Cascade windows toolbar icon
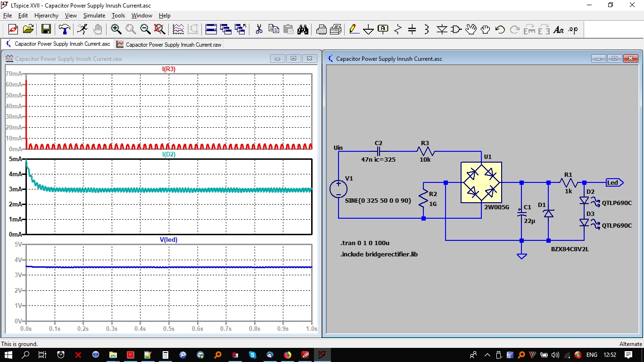644x362 pixels. [226, 29]
